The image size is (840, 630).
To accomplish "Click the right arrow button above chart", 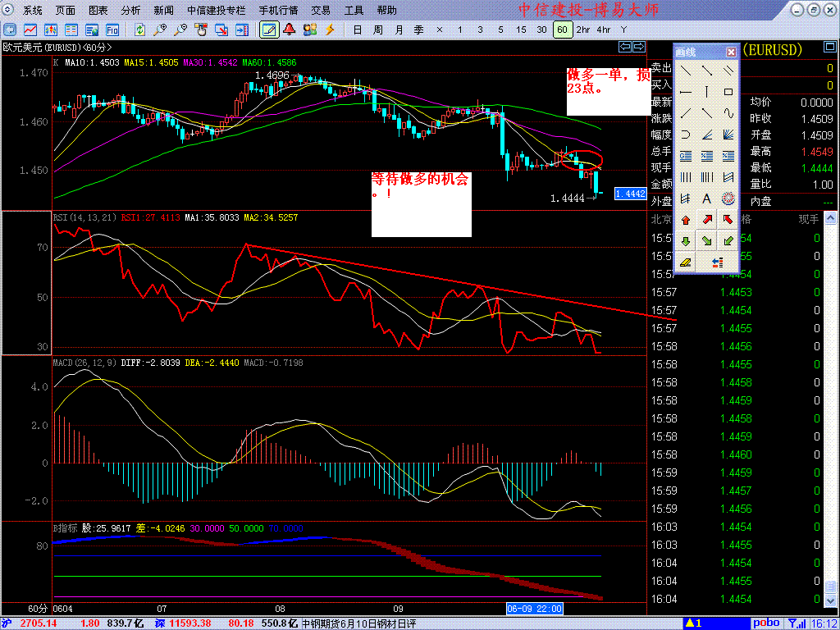I will [638, 47].
